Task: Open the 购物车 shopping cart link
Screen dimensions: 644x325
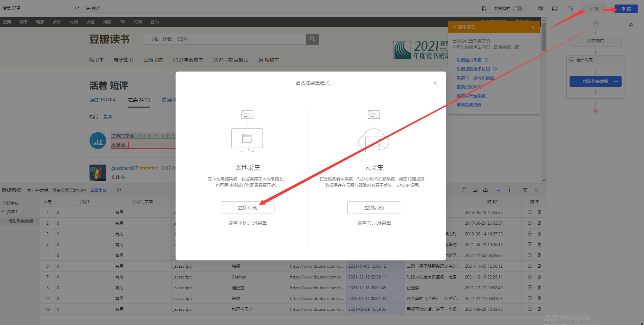Action: click(269, 60)
